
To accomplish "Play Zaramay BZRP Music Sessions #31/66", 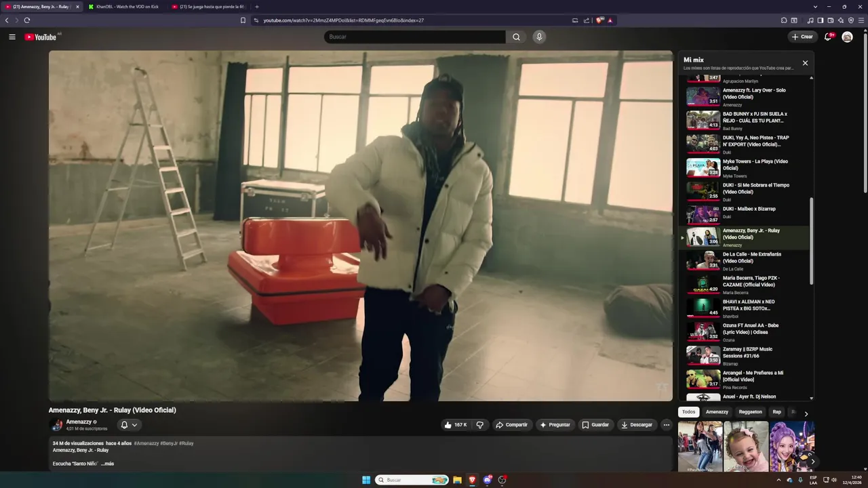I will tap(745, 356).
